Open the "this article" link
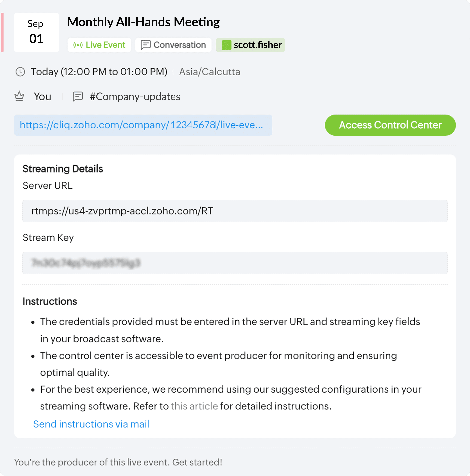470x476 pixels. 194,406
